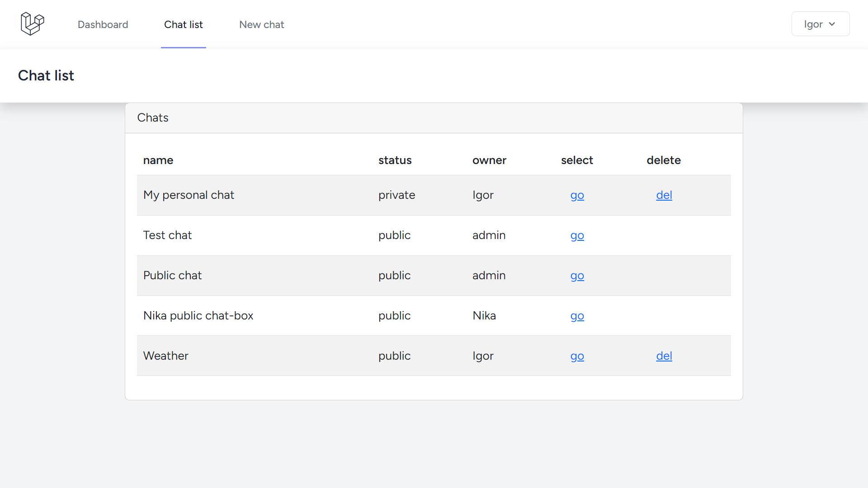This screenshot has width=868, height=488.
Task: Enter Public chat using go link
Action: point(577,276)
